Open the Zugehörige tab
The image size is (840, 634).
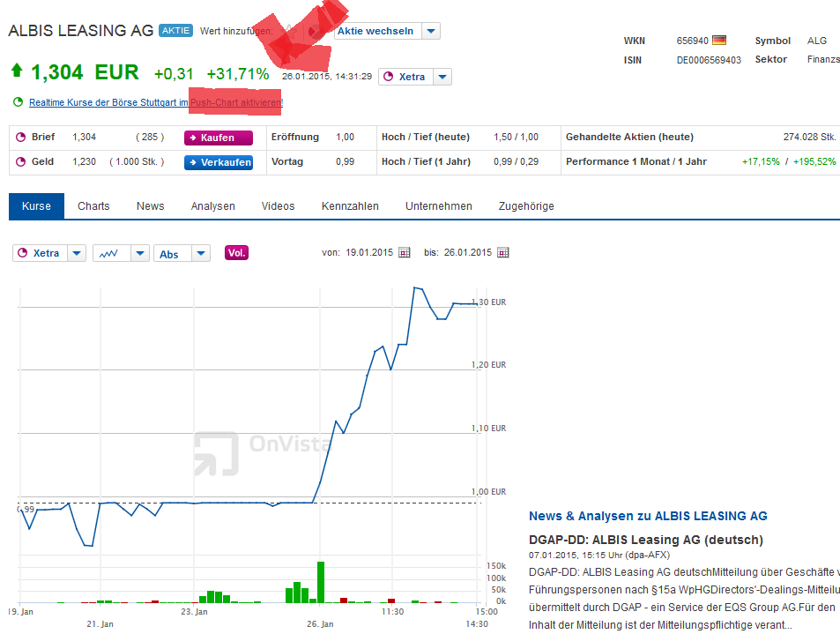pos(526,205)
